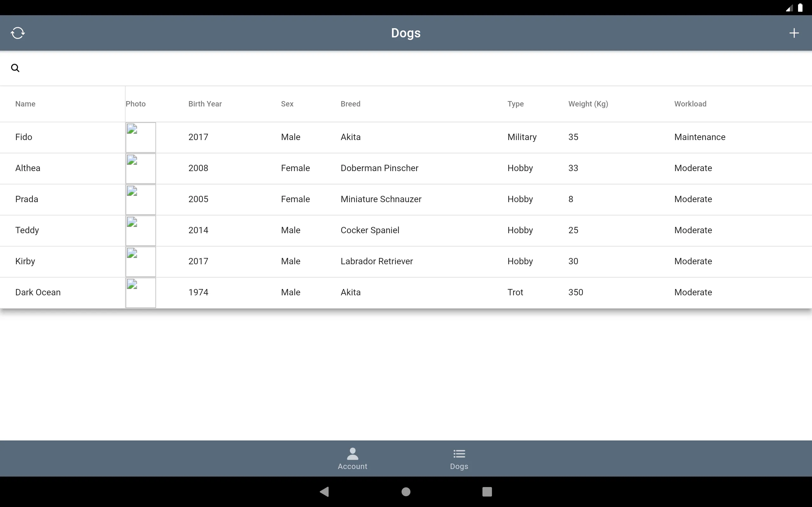Viewport: 812px width, 507px height.
Task: Click the Fido row to view details
Action: [x=406, y=137]
